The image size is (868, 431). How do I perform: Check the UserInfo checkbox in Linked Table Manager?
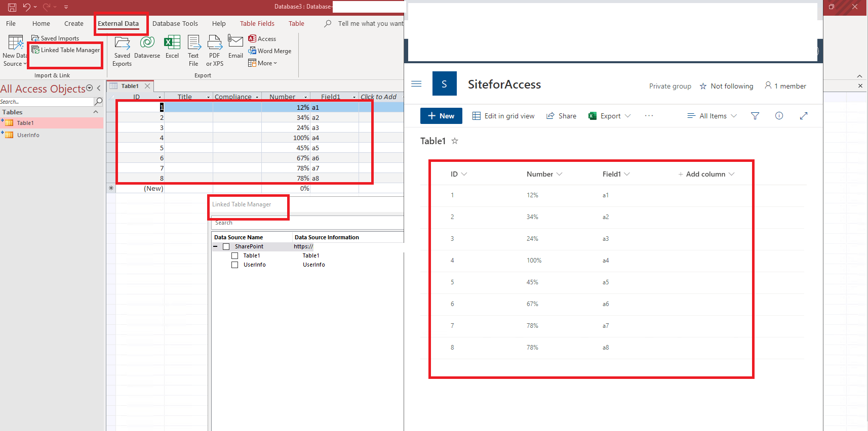(x=235, y=265)
